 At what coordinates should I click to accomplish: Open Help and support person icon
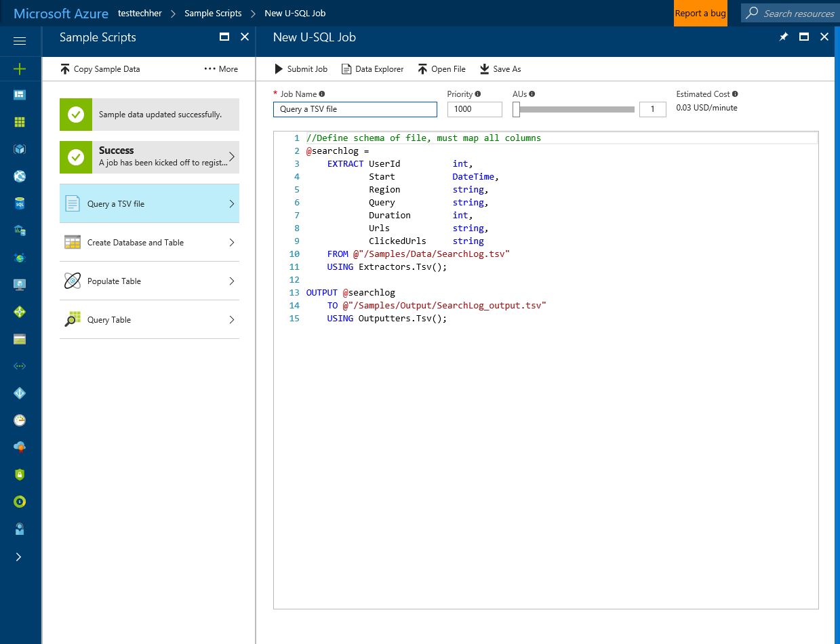coord(20,529)
